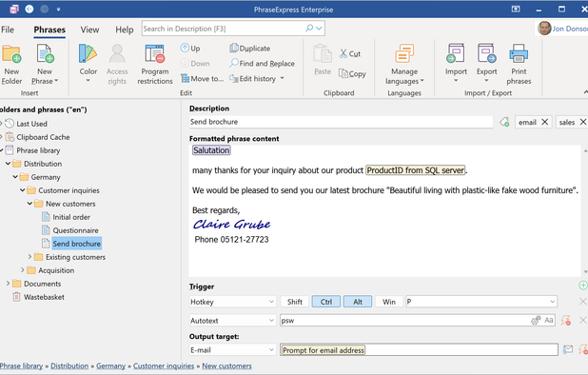Open quick access toolbar dropdown
This screenshot has width=588, height=375.
58,10
